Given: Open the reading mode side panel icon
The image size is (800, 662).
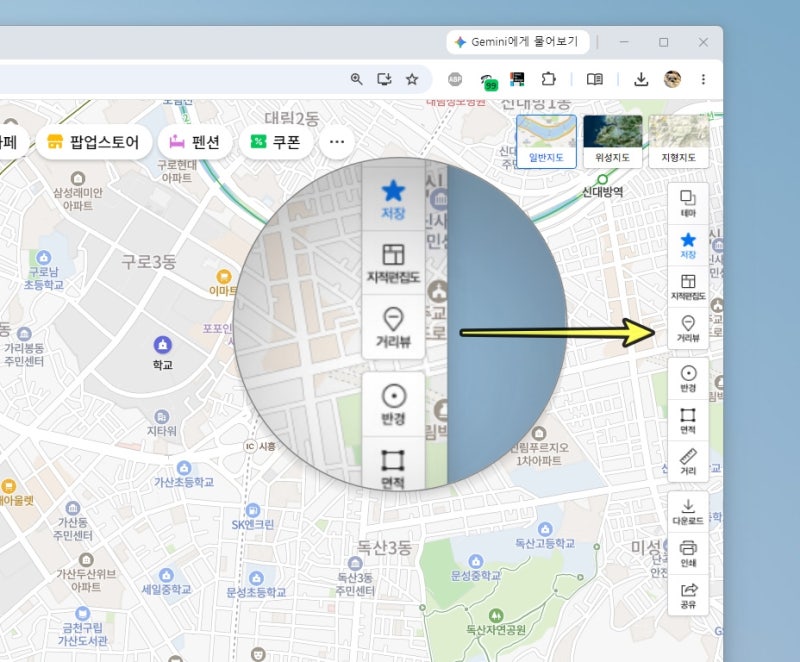Looking at the screenshot, I should coord(594,79).
